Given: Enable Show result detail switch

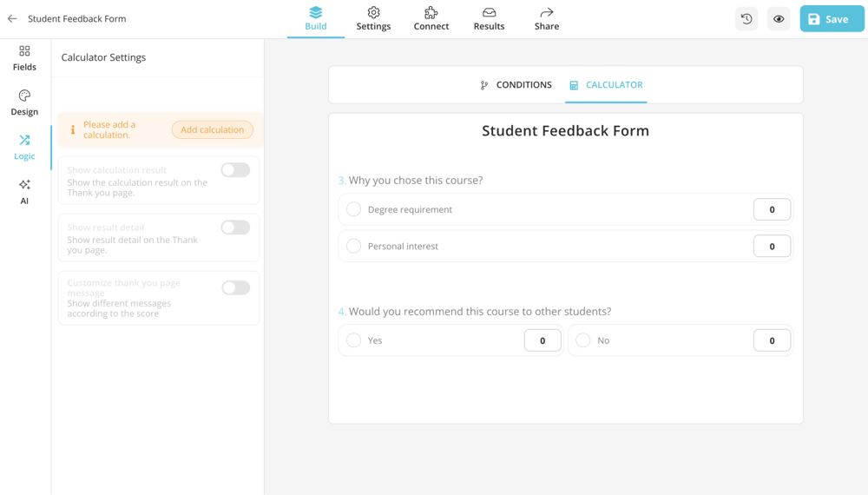Looking at the screenshot, I should [235, 228].
